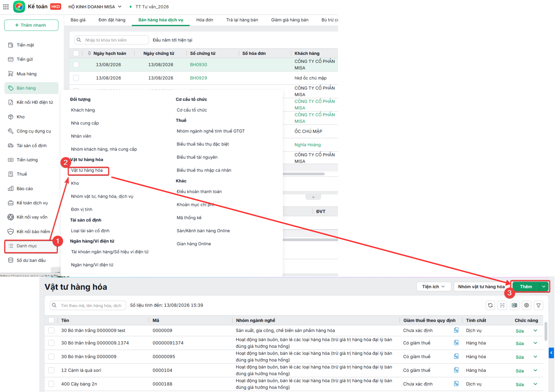Check the box for voucher BH0929
The width and height of the screenshot is (555, 392).
tap(76, 78)
